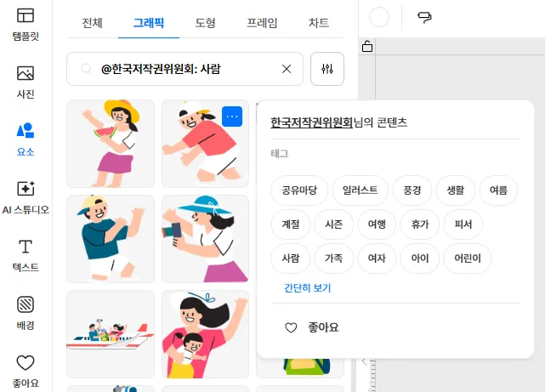The image size is (545, 392).
Task: Switch to the 차트 tab
Action: click(x=319, y=23)
